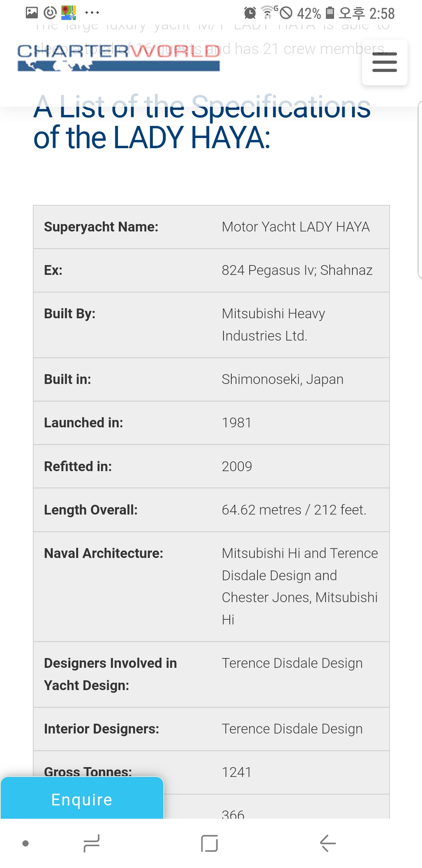Tap the navigation bar hide dot
The height and width of the screenshot is (868, 422).
tap(26, 843)
